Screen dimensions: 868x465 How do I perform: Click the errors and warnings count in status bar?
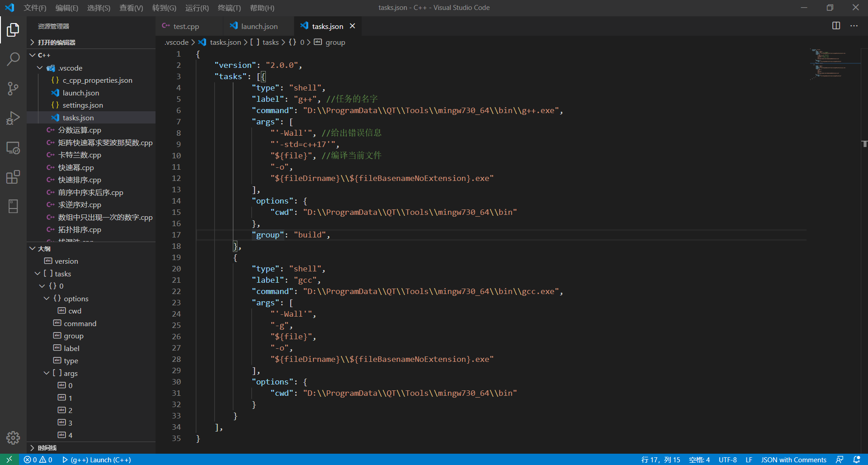38,460
